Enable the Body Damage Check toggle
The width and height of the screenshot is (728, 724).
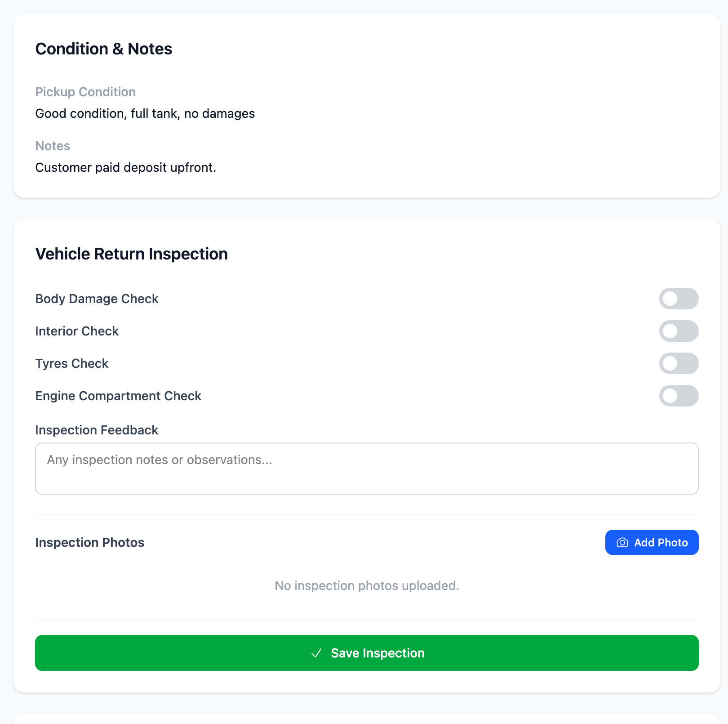pyautogui.click(x=679, y=298)
